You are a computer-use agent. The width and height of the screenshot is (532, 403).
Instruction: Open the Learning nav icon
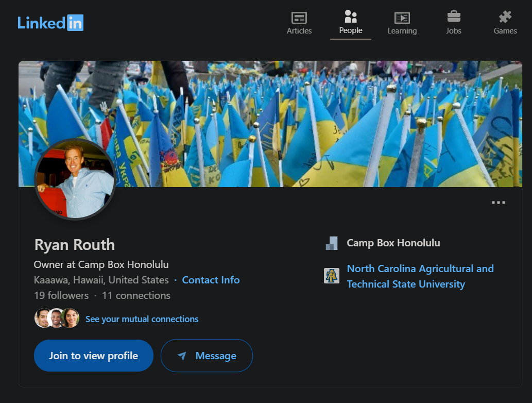point(402,18)
